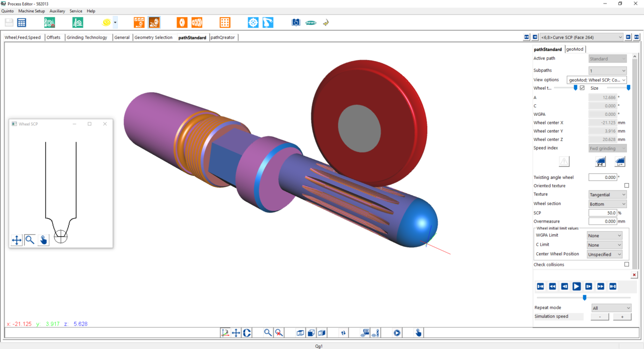Switch to the Wheel,Feed,Speed tab
This screenshot has width=644, height=349.
(x=23, y=37)
